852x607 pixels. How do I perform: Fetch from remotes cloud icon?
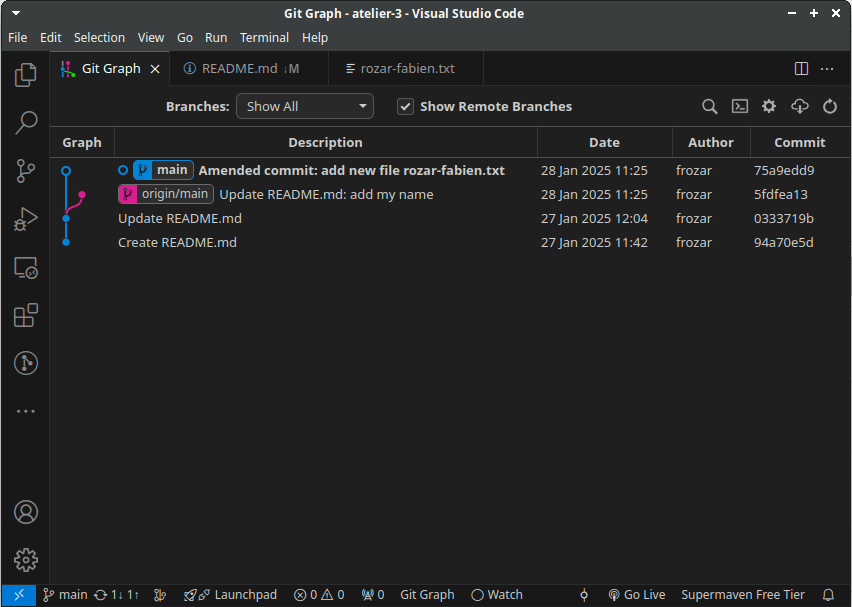point(800,107)
